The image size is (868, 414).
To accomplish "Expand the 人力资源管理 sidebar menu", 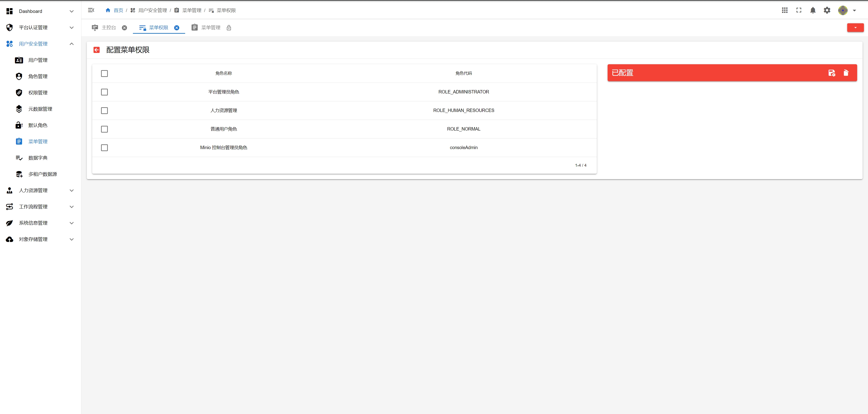I will (x=33, y=190).
